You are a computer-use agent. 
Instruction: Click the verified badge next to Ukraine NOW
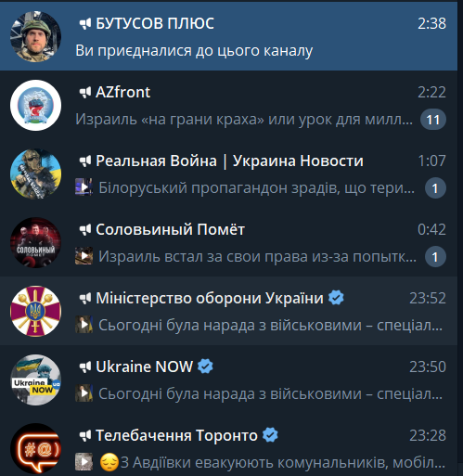point(205,367)
